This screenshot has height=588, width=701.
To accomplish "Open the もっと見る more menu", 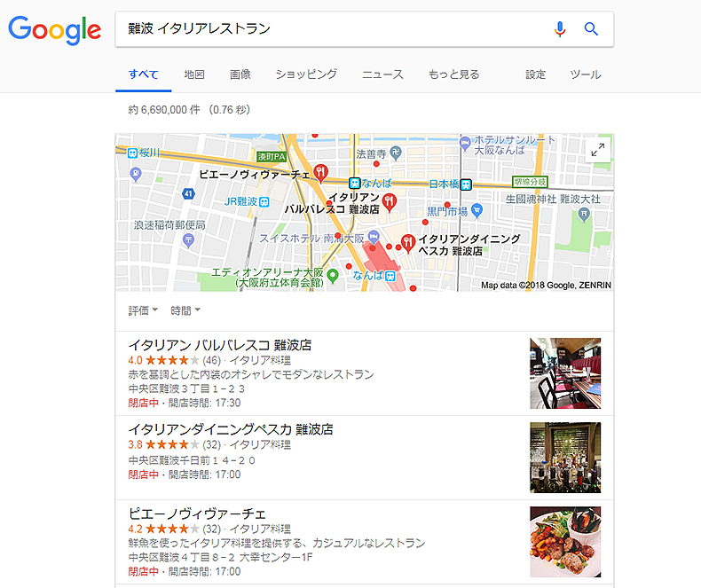I will [x=453, y=74].
